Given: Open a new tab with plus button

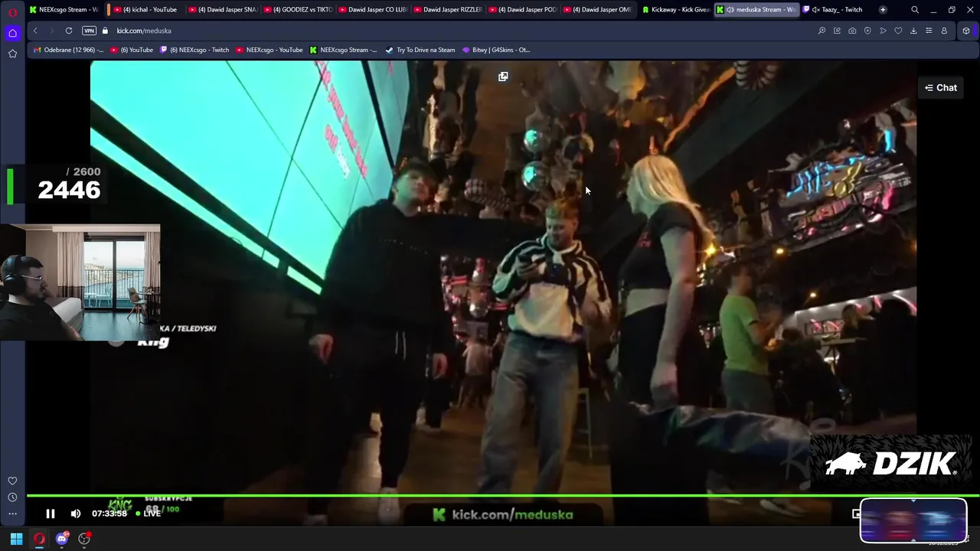Looking at the screenshot, I should coord(883,10).
